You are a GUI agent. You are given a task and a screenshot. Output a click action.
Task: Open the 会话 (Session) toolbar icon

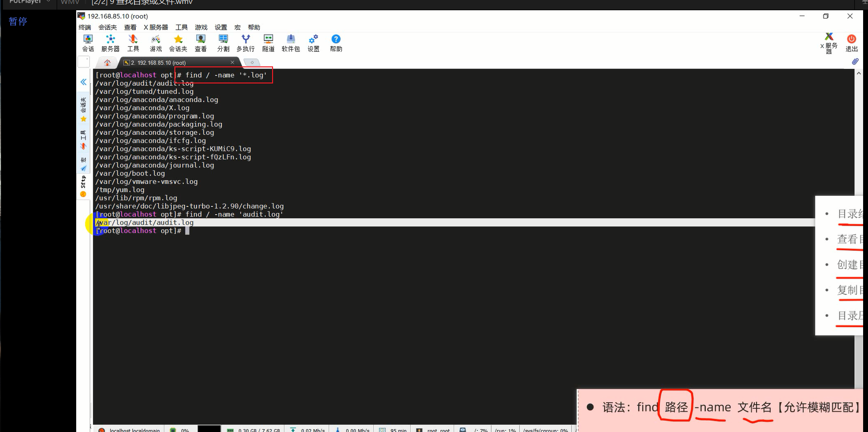(88, 43)
